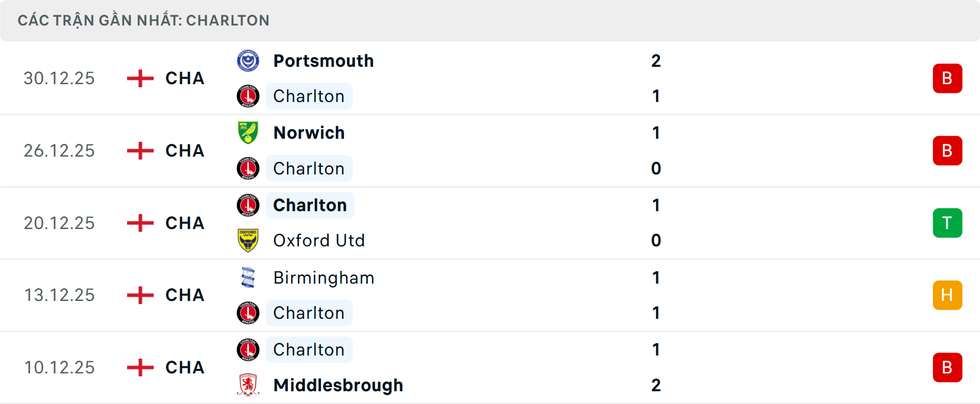Click red B badge for Middlesbrough match
This screenshot has height=404, width=980.
(x=947, y=367)
